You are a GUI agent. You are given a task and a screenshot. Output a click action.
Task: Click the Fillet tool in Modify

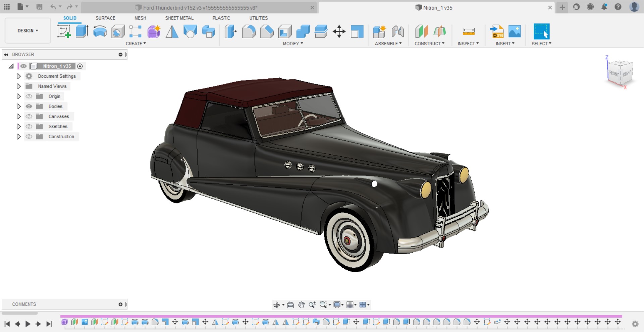[249, 32]
